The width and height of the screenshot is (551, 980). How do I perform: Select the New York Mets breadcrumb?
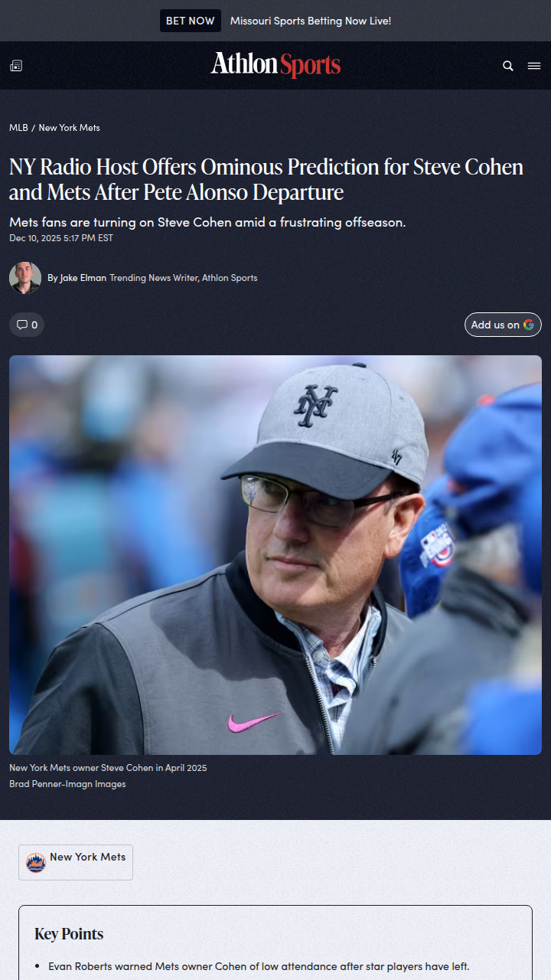click(69, 128)
